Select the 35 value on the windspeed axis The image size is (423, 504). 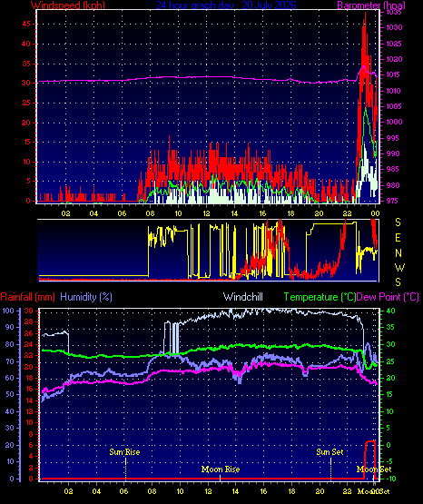point(26,64)
